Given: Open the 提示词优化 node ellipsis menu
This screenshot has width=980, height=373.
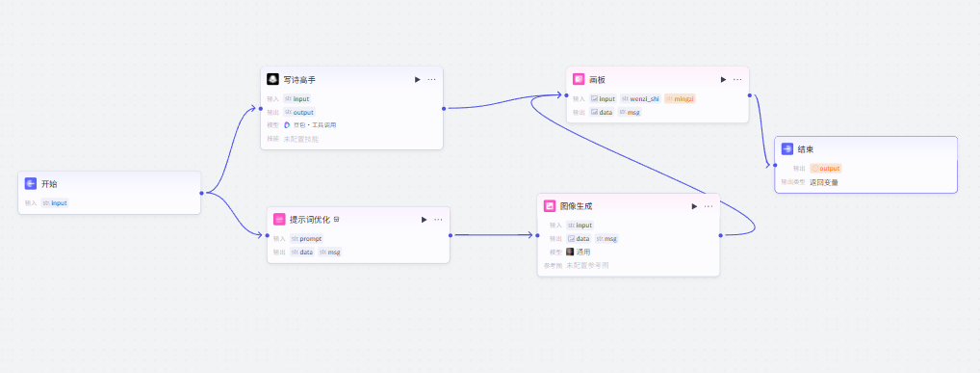Looking at the screenshot, I should pyautogui.click(x=438, y=220).
